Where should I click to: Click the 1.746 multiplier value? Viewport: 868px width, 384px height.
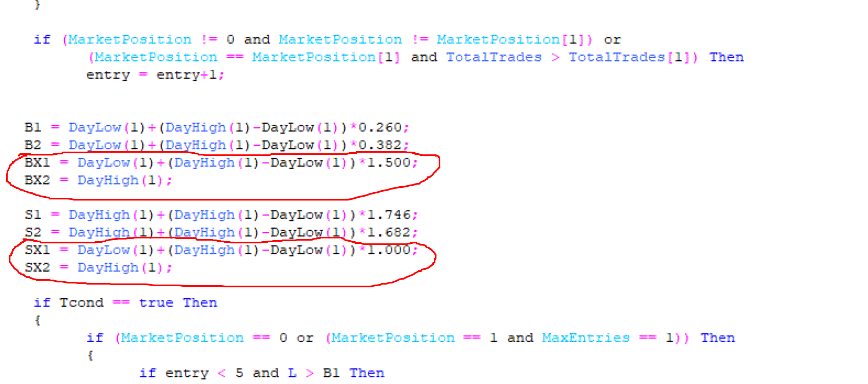coord(389,215)
